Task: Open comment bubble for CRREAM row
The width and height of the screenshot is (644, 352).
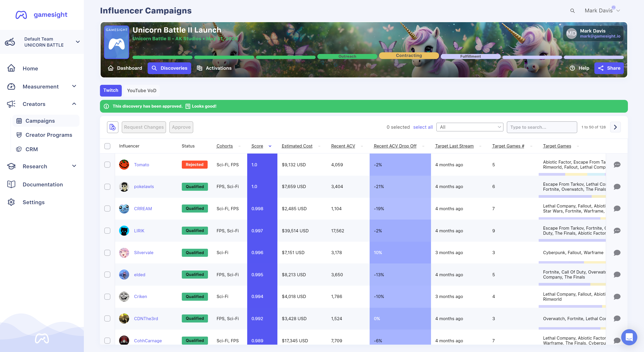Action: pyautogui.click(x=617, y=209)
